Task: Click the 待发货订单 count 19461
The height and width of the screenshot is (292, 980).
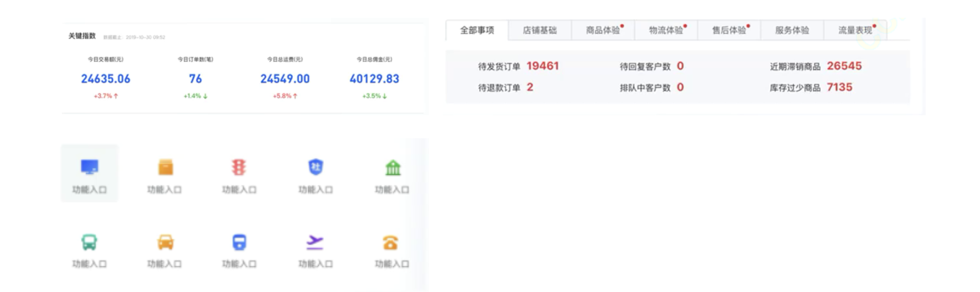Action: (x=543, y=66)
